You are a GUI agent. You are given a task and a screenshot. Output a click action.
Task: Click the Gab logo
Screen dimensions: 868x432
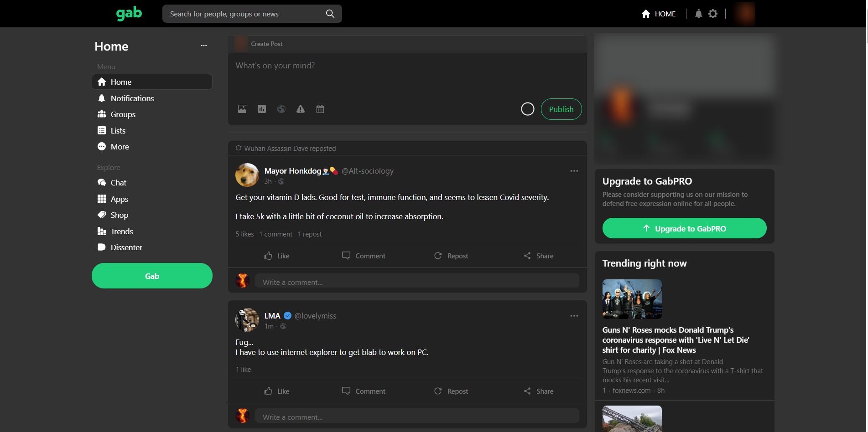tap(129, 13)
